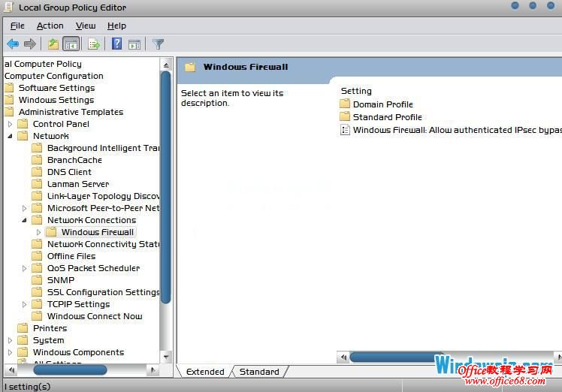Image resolution: width=562 pixels, height=392 pixels.
Task: Click the Windows Connect Now folder icon
Action: 37,316
